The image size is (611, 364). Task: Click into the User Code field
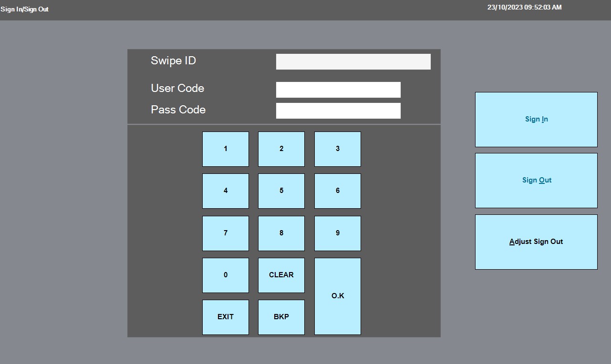tap(338, 90)
